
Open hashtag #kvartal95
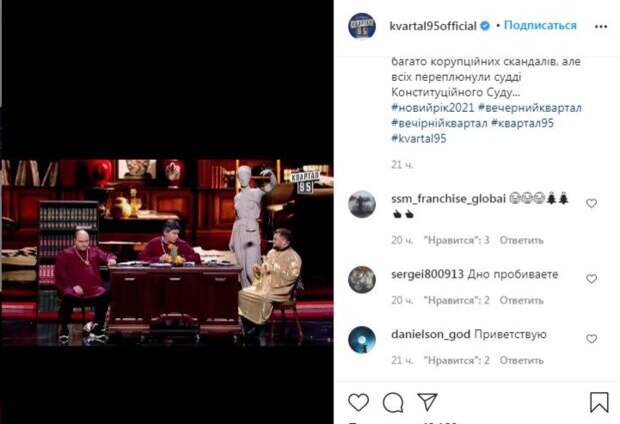(419, 138)
